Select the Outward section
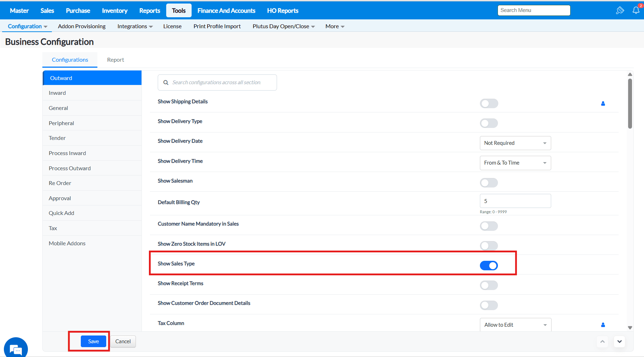644x357 pixels. click(x=92, y=78)
